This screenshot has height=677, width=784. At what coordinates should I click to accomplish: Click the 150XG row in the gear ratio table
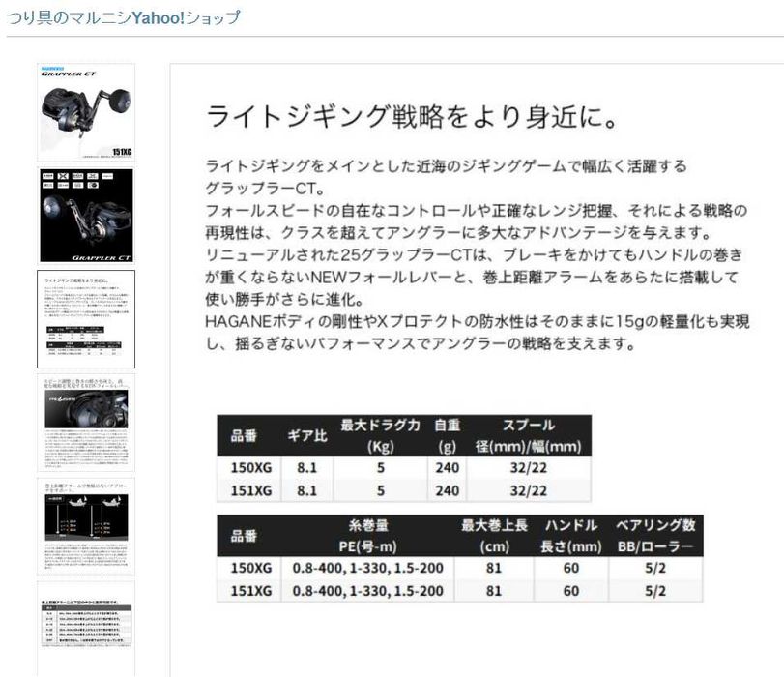tap(404, 468)
